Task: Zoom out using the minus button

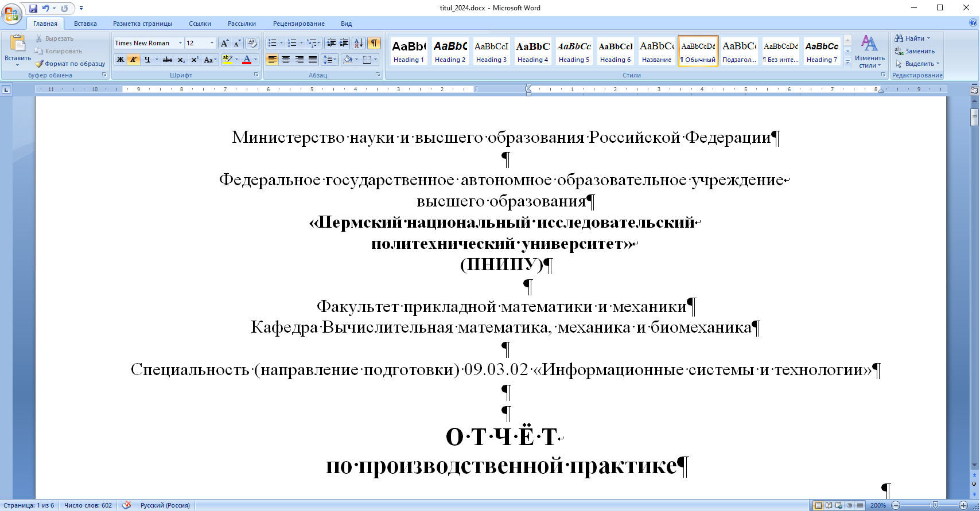Action: coord(896,505)
